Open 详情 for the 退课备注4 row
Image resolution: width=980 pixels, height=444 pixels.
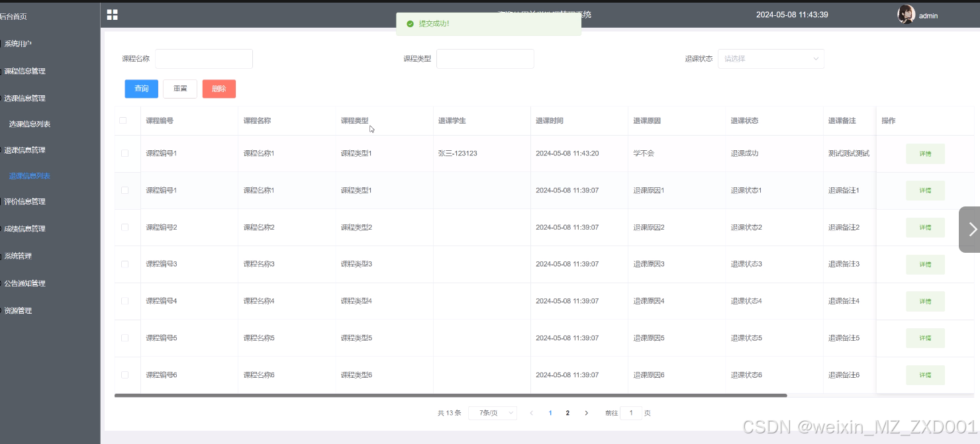(x=925, y=301)
